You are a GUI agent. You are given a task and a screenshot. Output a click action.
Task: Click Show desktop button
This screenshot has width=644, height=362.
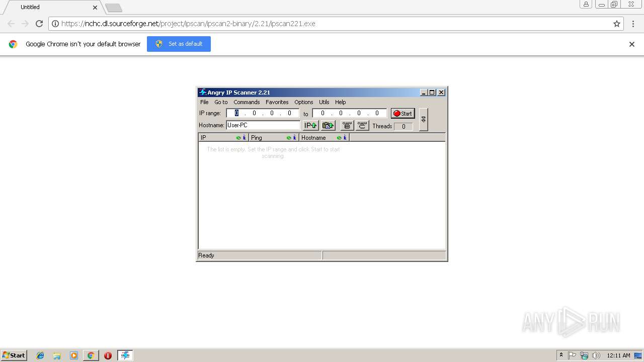(x=638, y=355)
